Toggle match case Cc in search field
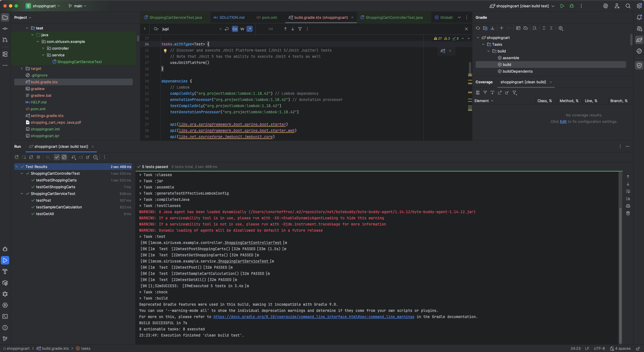644x352 pixels. click(x=234, y=29)
